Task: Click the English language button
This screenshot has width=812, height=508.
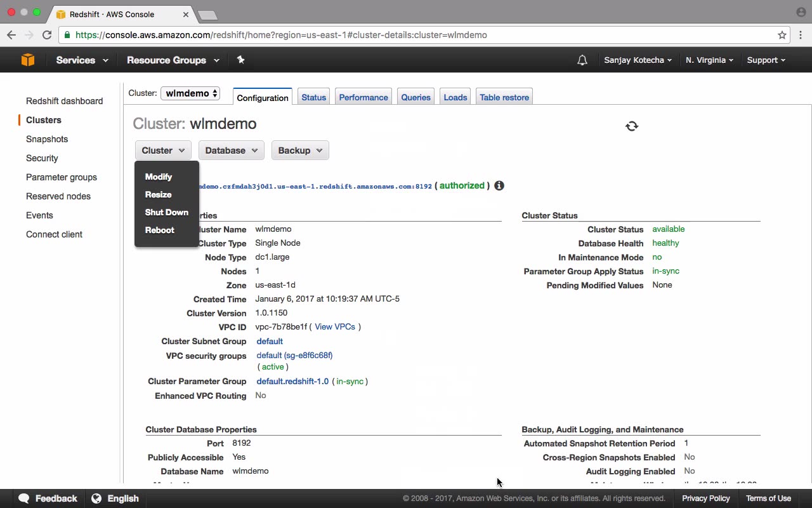Action: pyautogui.click(x=115, y=498)
